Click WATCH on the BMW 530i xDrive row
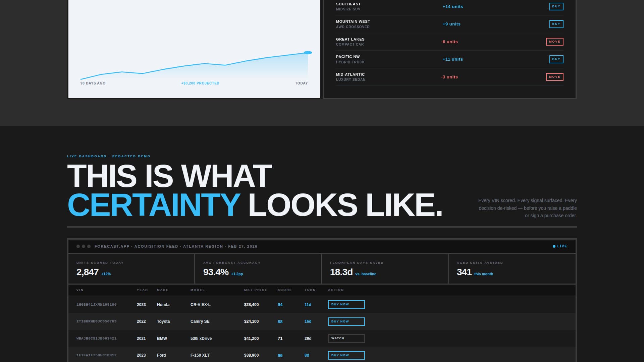This screenshot has height=362, width=644. [346, 338]
